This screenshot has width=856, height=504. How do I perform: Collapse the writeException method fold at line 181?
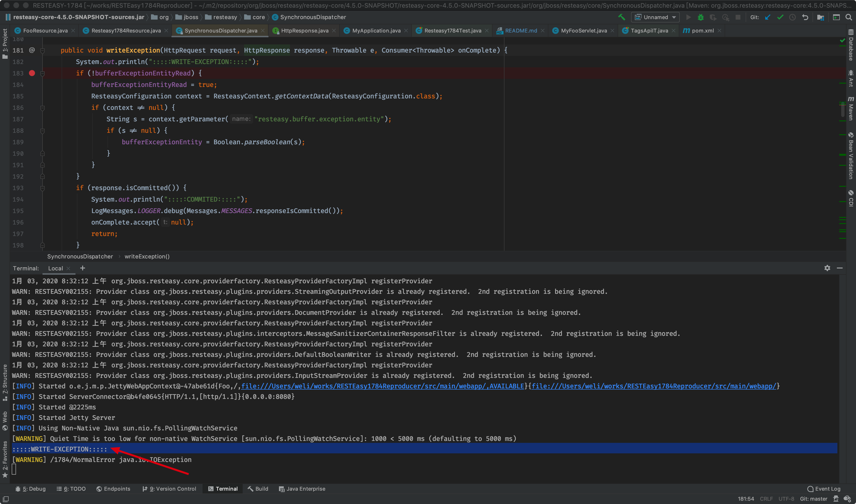point(43,50)
